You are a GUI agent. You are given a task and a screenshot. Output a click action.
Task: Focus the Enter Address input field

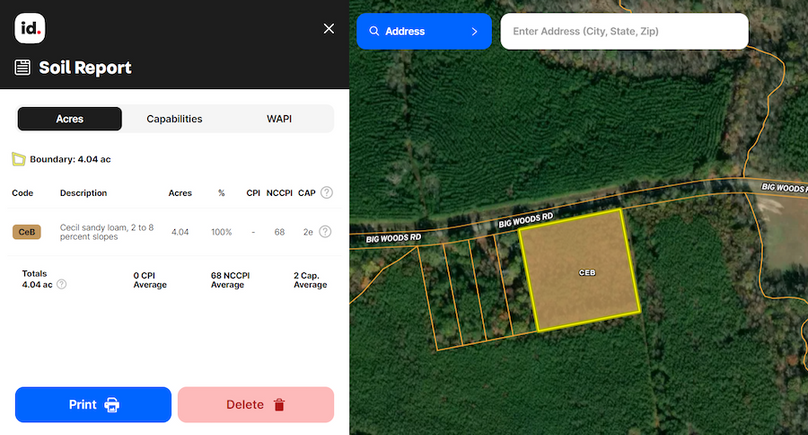click(624, 31)
